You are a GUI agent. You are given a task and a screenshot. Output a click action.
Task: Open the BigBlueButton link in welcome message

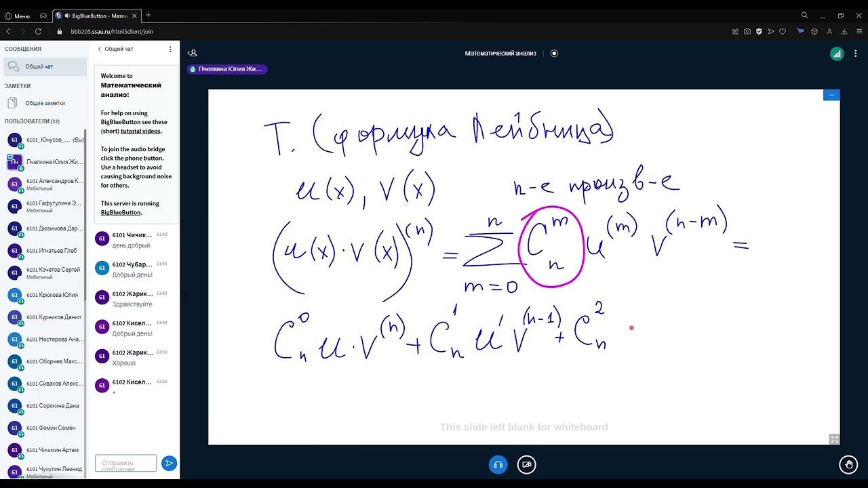coord(121,212)
